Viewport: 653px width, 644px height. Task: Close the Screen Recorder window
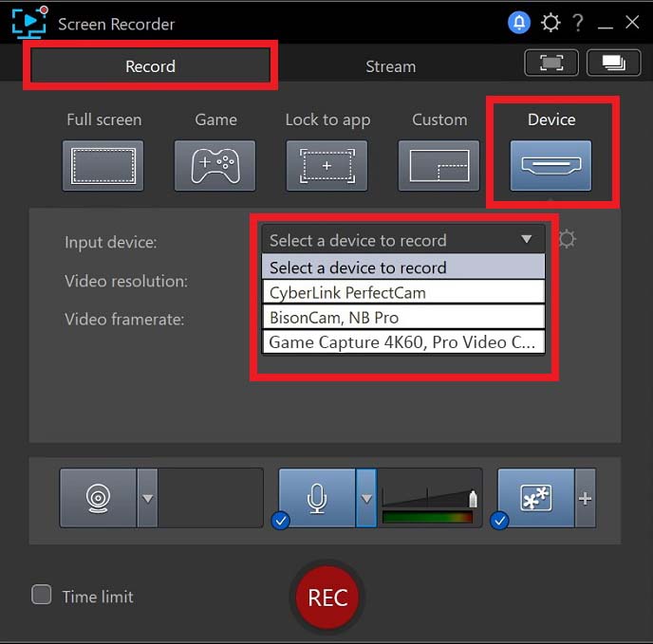pos(632,22)
